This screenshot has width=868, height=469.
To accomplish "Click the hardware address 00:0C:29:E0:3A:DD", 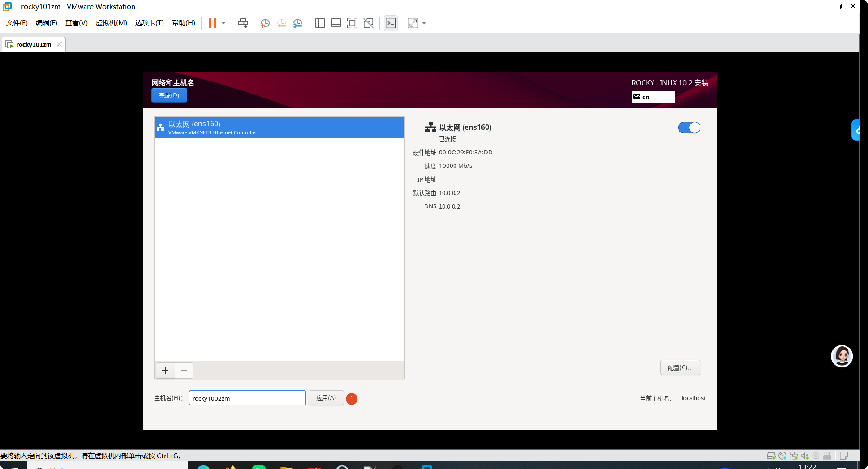I will (466, 153).
